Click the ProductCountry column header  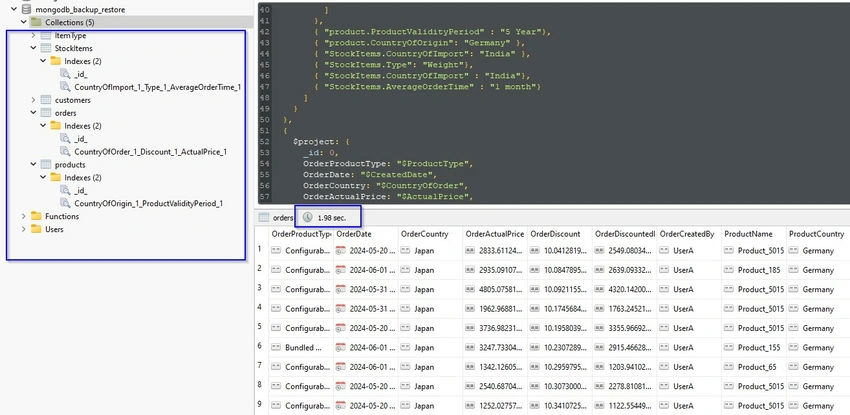tap(817, 234)
